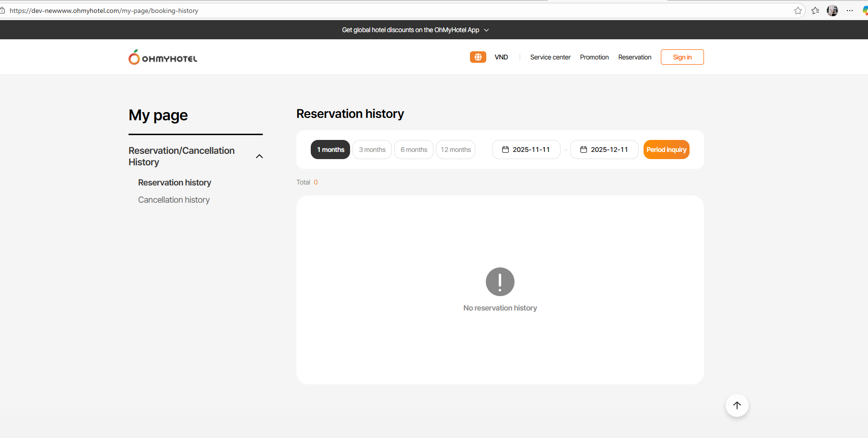Image resolution: width=868 pixels, height=438 pixels.
Task: Click the start date calendar icon
Action: (505, 150)
